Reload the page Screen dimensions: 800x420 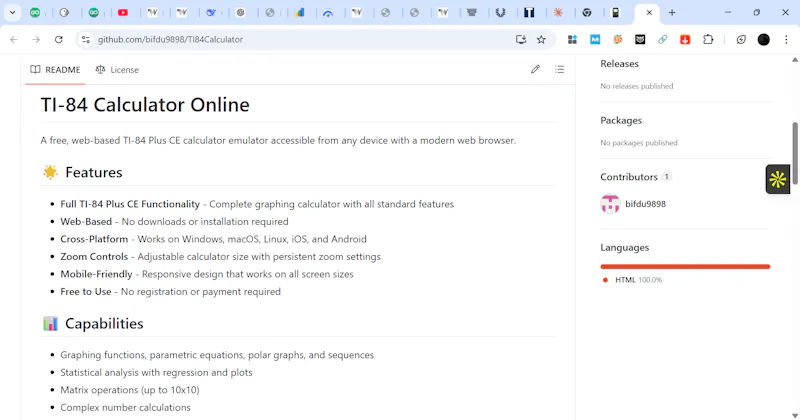(59, 39)
